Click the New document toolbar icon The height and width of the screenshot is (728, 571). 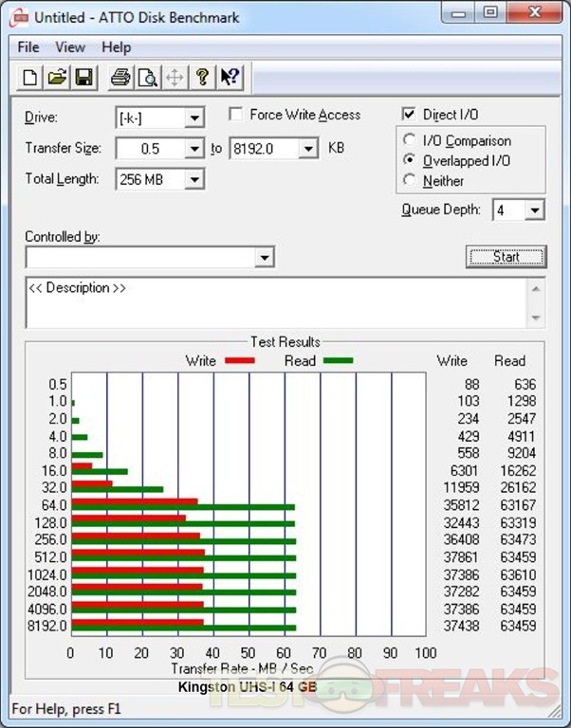[30, 78]
